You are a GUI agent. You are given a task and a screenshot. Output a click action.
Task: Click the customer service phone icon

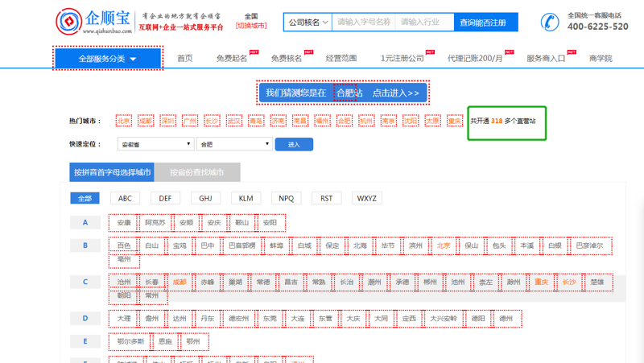tap(550, 22)
